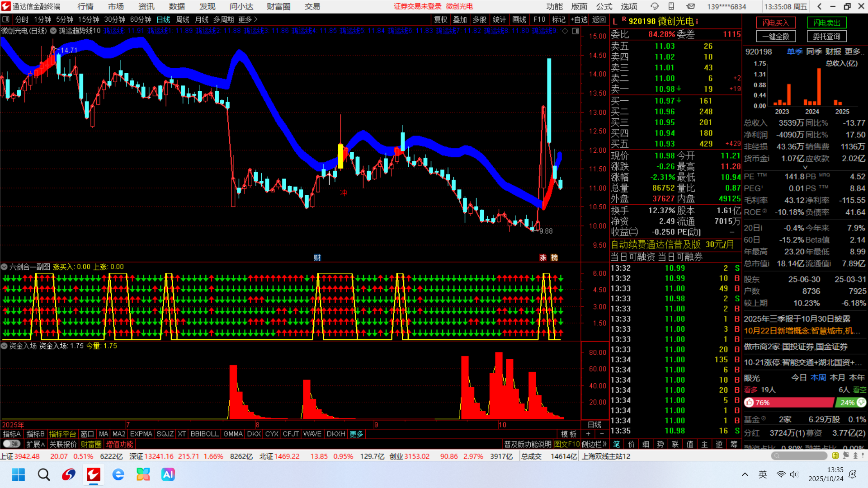Click the panel layout icon left of 分时
The height and width of the screenshot is (488, 868).
click(6, 19)
